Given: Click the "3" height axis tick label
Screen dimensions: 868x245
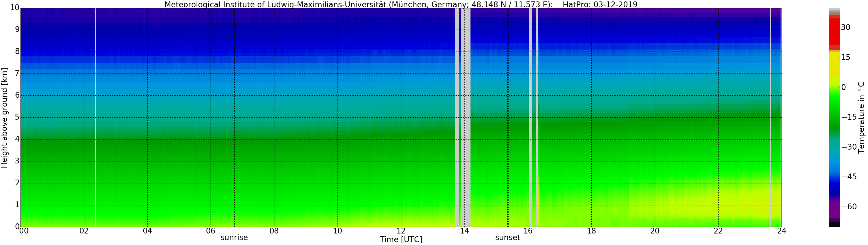Looking at the screenshot, I should point(17,161).
